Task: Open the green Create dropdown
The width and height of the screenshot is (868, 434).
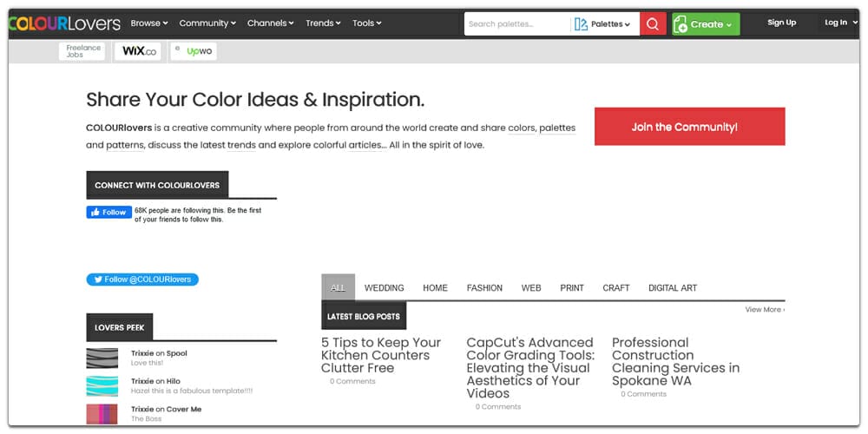Action: pyautogui.click(x=706, y=23)
